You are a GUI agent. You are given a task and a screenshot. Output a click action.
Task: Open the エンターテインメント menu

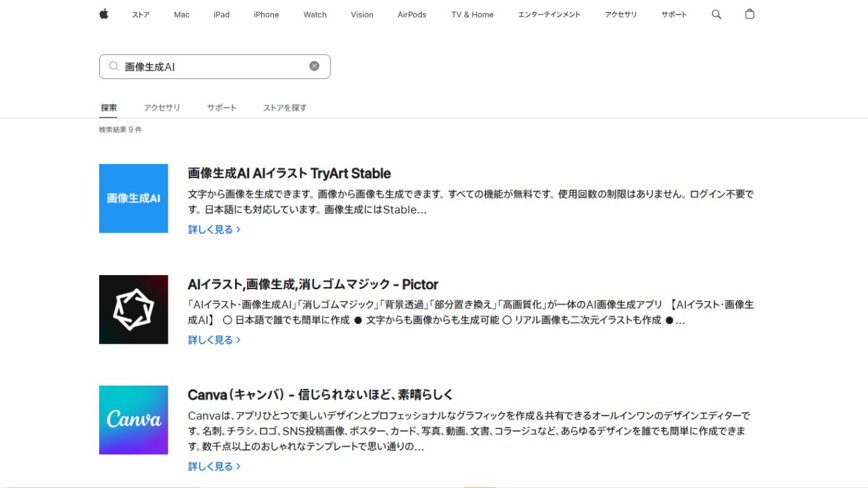[x=549, y=15]
